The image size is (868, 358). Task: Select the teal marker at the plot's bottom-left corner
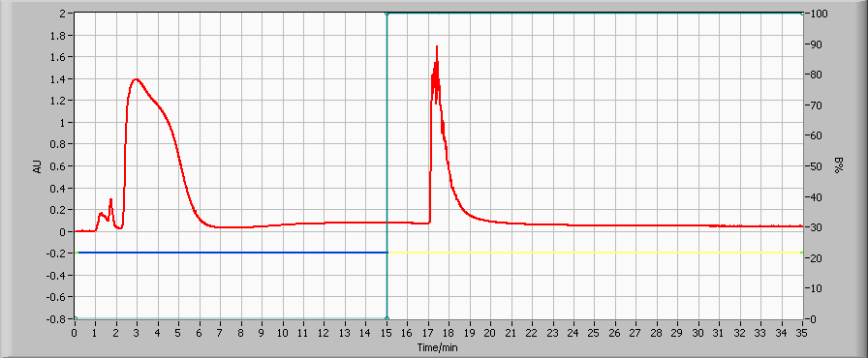(x=76, y=318)
